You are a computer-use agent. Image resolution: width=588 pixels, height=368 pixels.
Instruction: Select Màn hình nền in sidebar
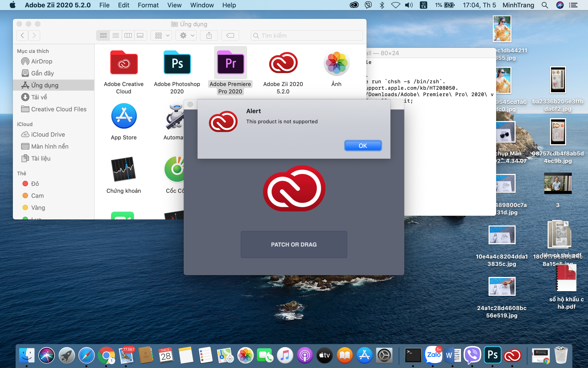54,146
